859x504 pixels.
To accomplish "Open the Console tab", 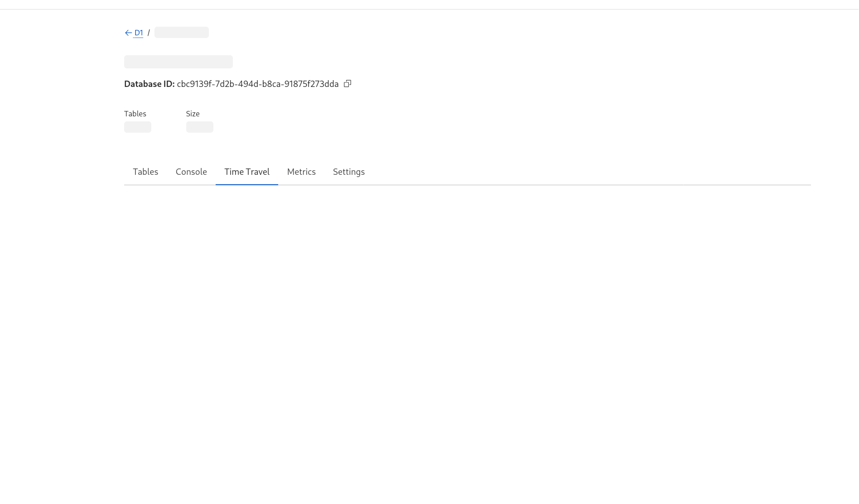I will click(x=191, y=172).
